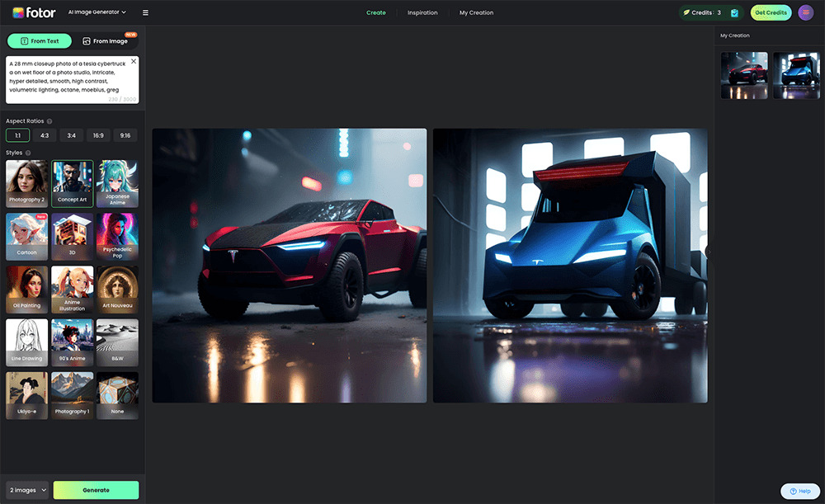Select the Concept Art style
This screenshot has width=825, height=504.
pyautogui.click(x=72, y=182)
